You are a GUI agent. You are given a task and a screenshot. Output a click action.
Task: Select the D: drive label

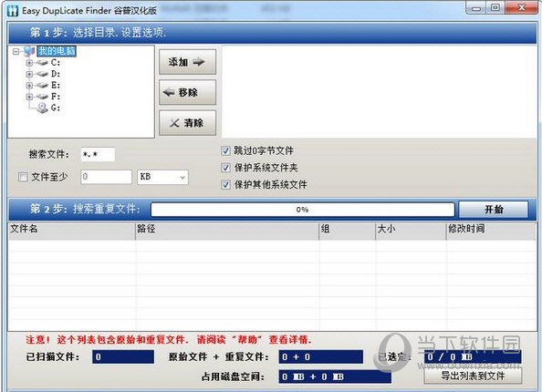click(56, 74)
